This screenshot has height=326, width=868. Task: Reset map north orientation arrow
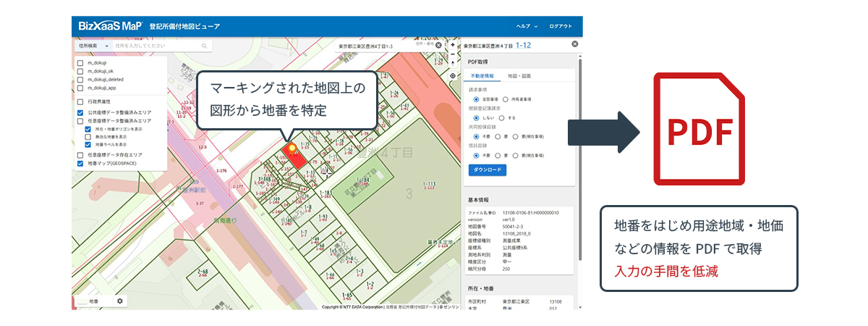(453, 64)
